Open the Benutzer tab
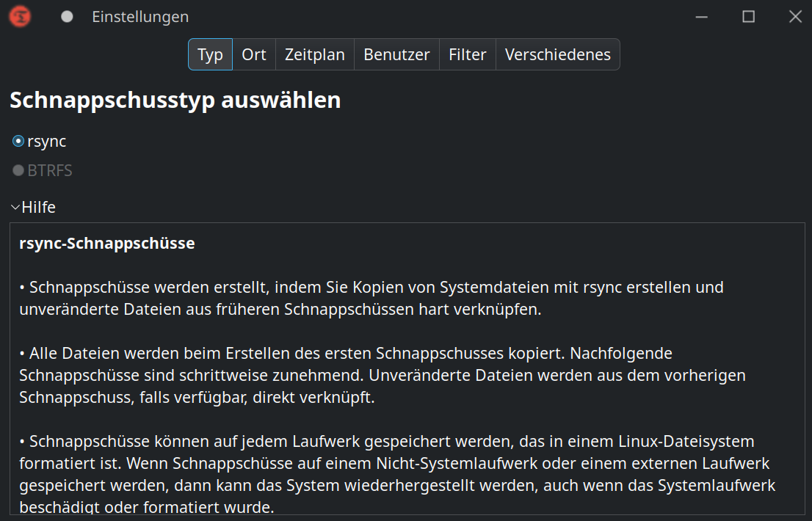Viewport: 812px width, 521px height. (396, 54)
